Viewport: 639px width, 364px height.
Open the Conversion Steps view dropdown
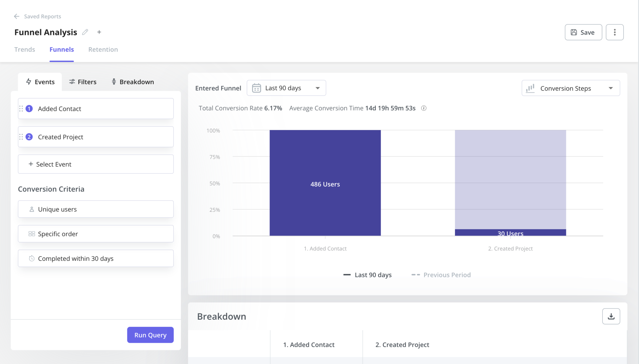click(570, 88)
